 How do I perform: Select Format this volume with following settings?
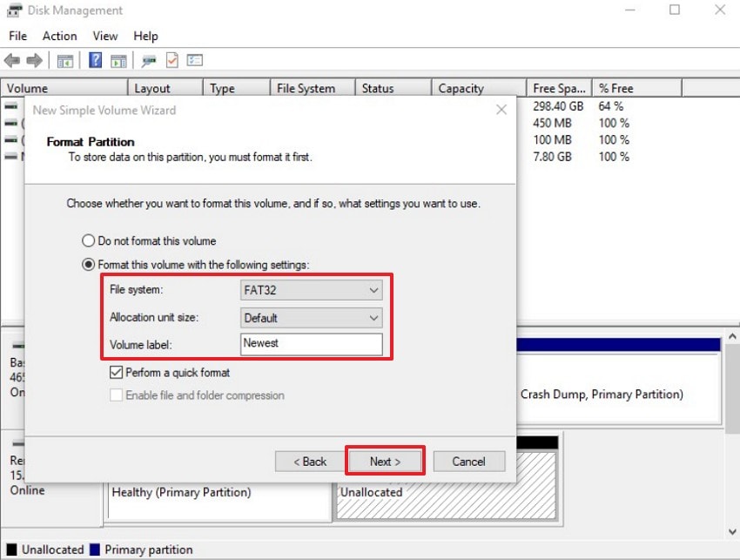88,264
